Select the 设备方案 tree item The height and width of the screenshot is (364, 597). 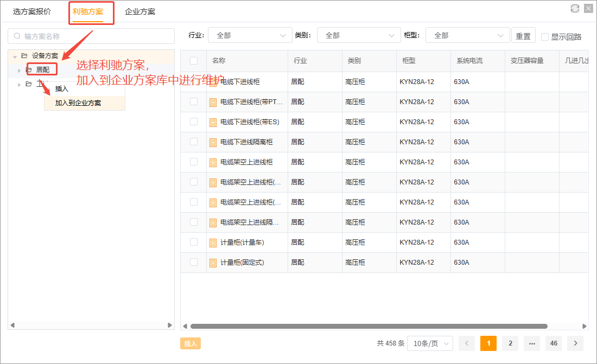tap(45, 55)
